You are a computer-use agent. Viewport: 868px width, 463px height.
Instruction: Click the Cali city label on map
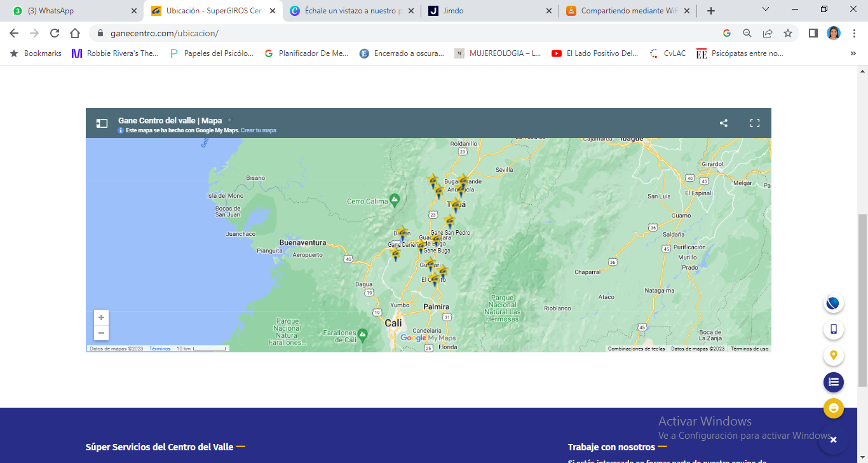point(393,323)
